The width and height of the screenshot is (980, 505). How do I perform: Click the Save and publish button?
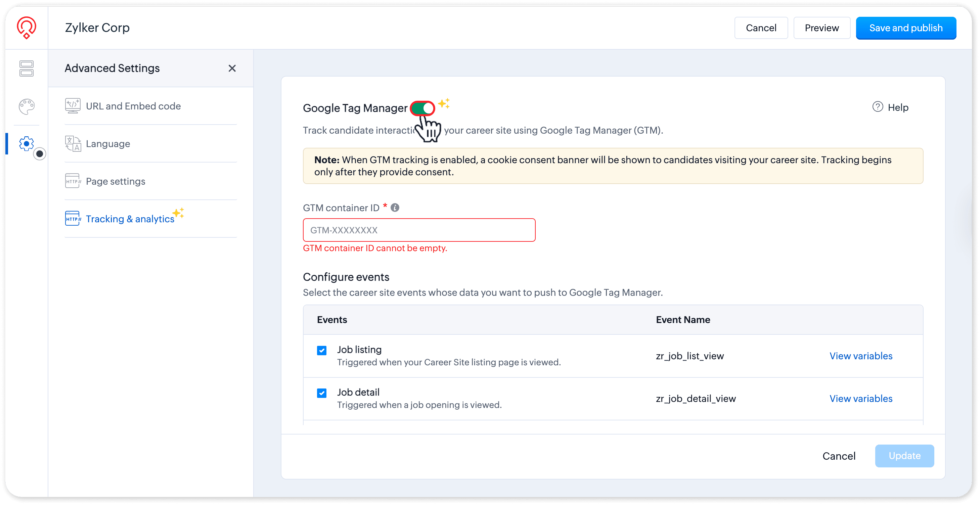(906, 28)
